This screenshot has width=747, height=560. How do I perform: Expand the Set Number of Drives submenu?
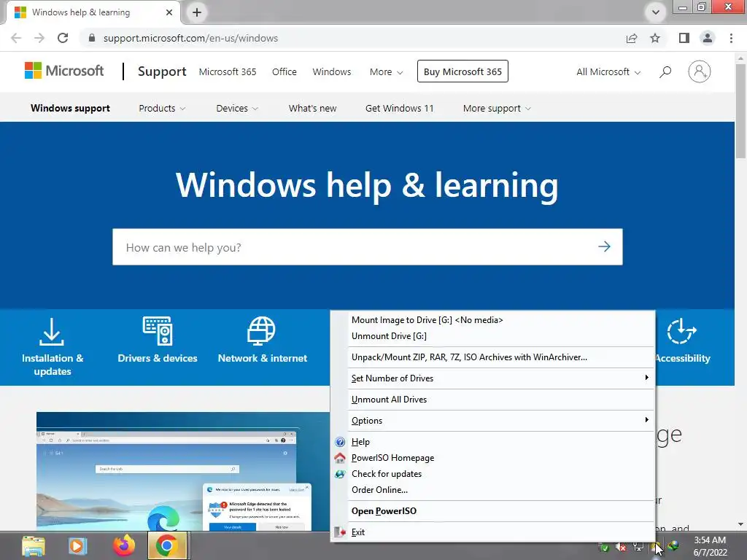[493, 378]
